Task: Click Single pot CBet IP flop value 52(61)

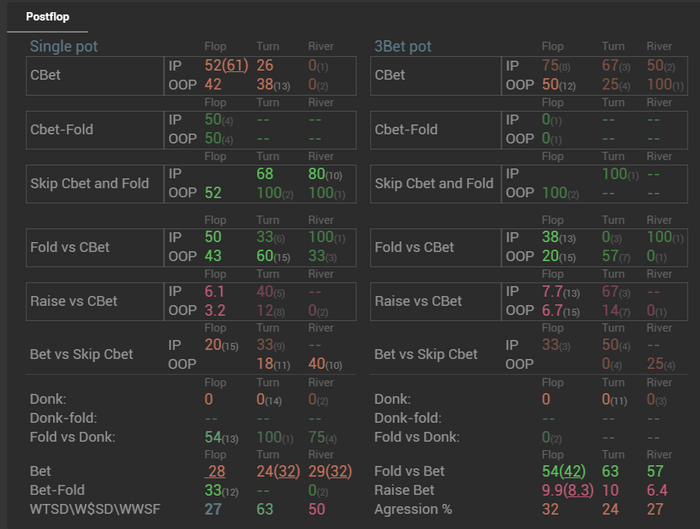Action: point(226,66)
